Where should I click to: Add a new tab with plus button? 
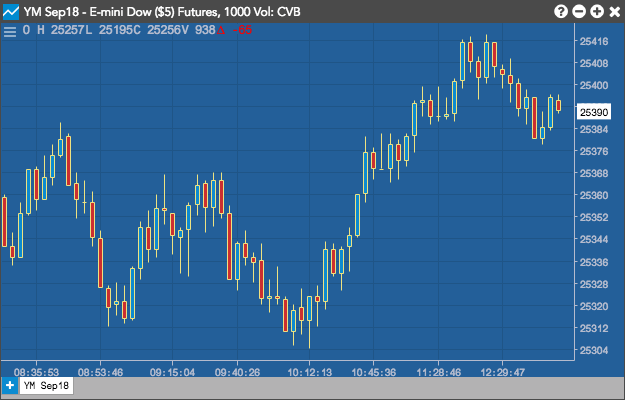tap(10, 385)
